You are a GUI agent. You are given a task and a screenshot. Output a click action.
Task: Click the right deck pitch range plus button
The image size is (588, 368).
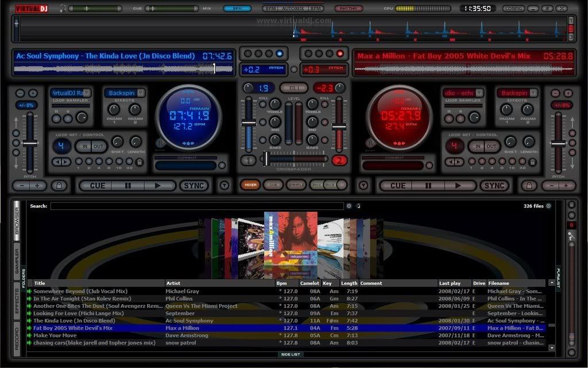tap(568, 94)
